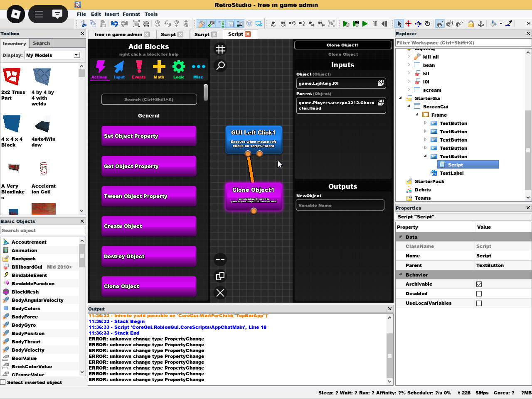Click the Undo arrow in toolbar
Screen dimensions: 532x399
(114, 24)
